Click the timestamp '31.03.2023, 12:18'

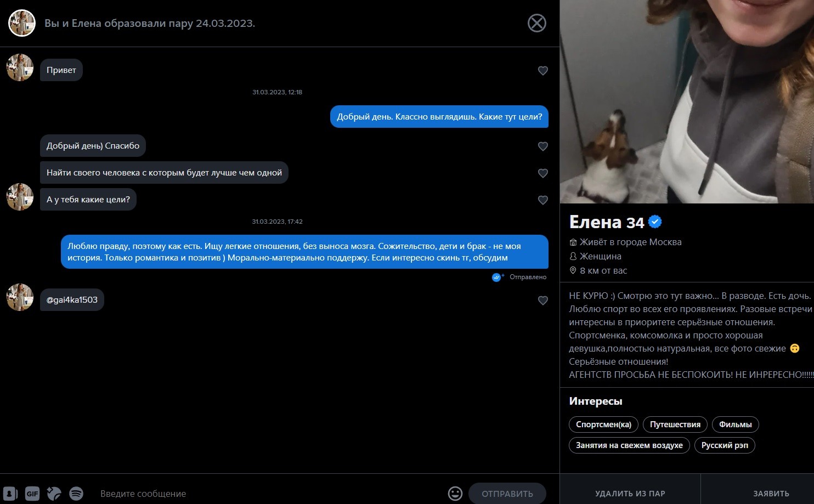point(277,92)
